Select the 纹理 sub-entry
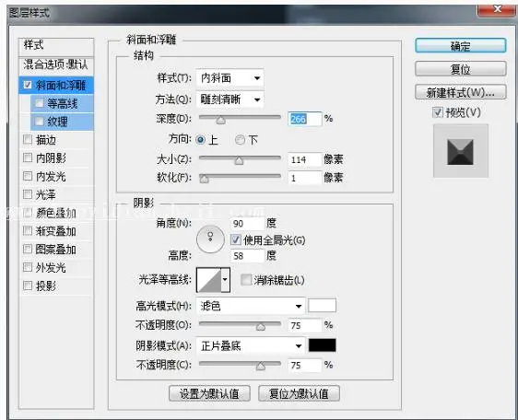The width and height of the screenshot is (518, 420). click(63, 122)
